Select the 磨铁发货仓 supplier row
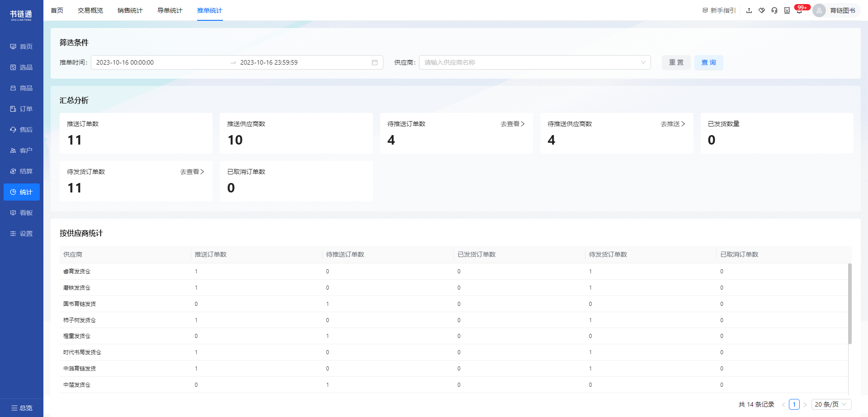 (454, 288)
